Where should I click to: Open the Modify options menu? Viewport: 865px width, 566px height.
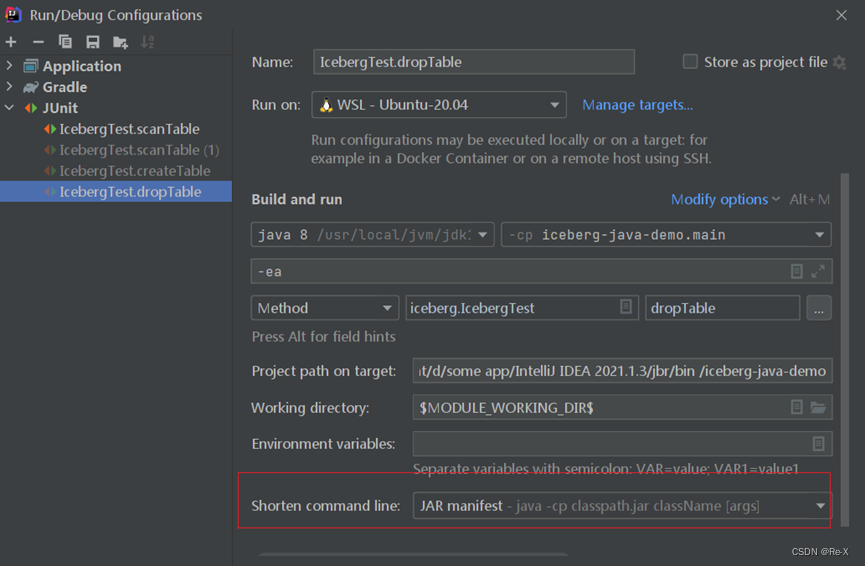[725, 199]
